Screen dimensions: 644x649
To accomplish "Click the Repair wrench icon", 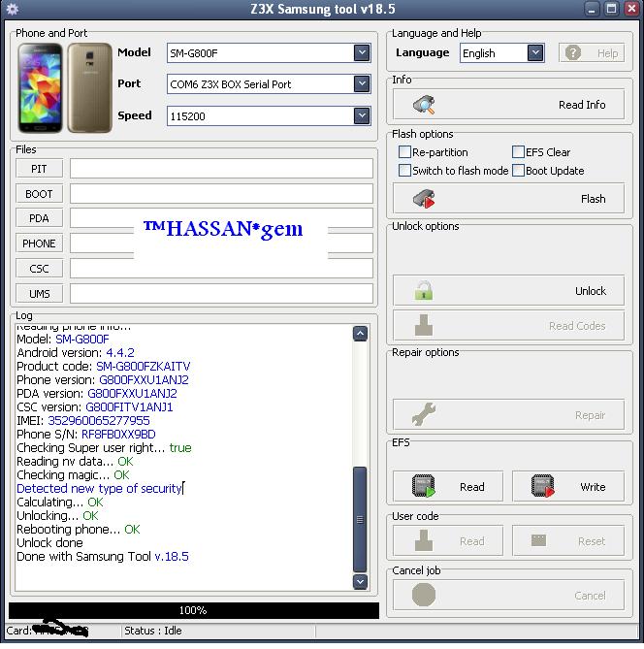I will pos(424,414).
